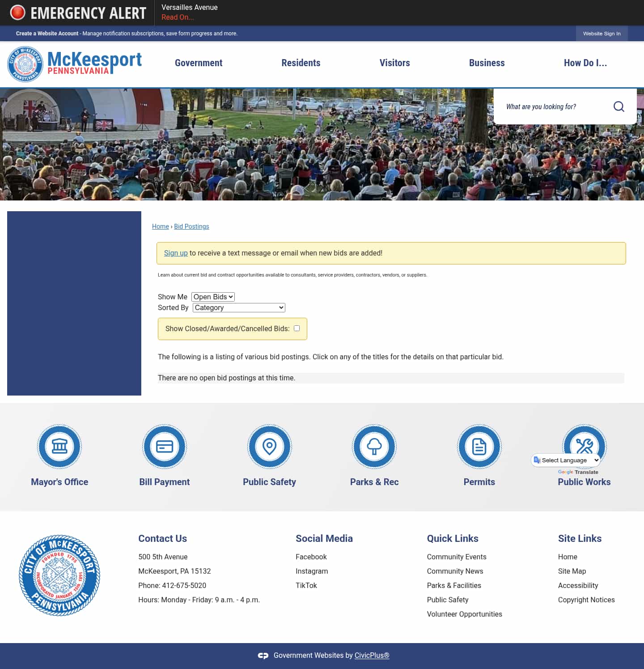
Task: Click the Website Sign In button
Action: (602, 34)
